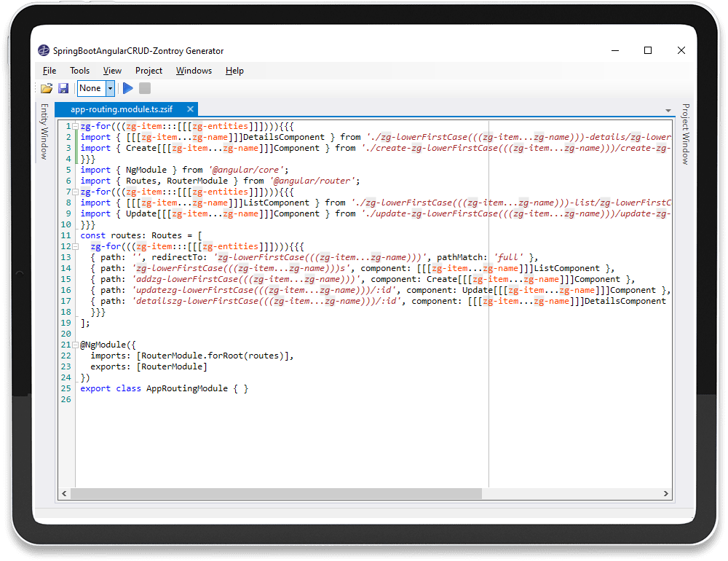Click the gray Stop square icon
The height and width of the screenshot is (561, 728).
145,88
